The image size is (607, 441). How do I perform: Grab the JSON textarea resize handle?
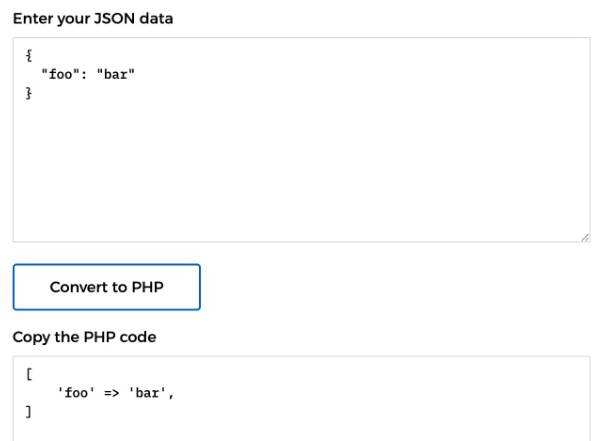pyautogui.click(x=585, y=237)
